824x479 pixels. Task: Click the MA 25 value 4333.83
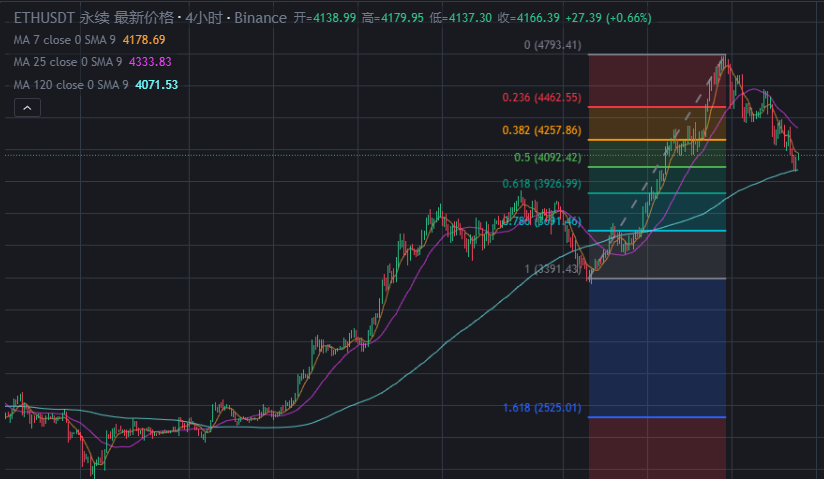click(150, 62)
